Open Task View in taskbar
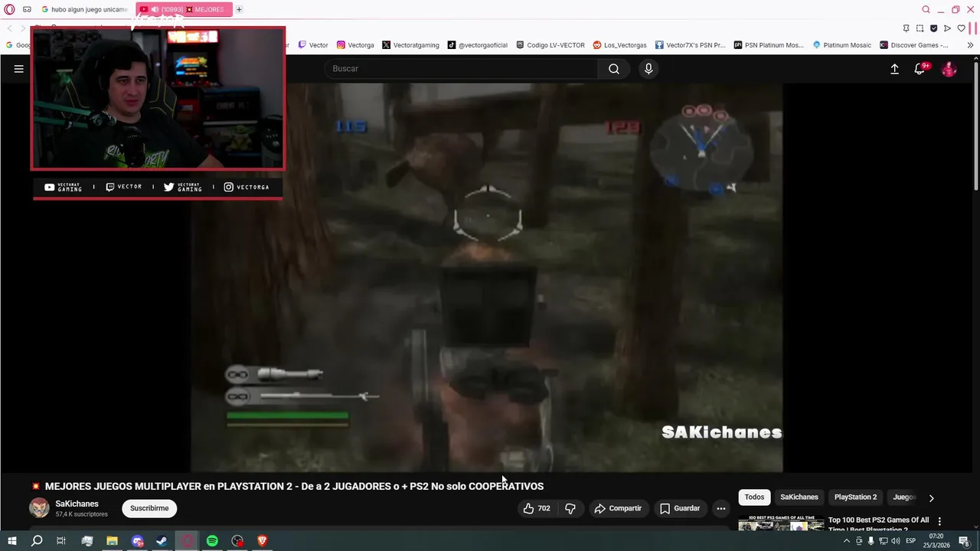The width and height of the screenshot is (980, 551). click(x=61, y=541)
